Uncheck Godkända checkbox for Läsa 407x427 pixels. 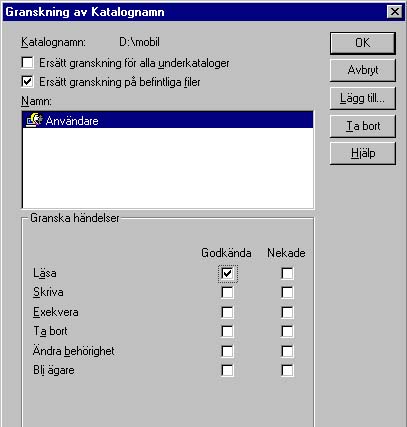click(x=227, y=274)
